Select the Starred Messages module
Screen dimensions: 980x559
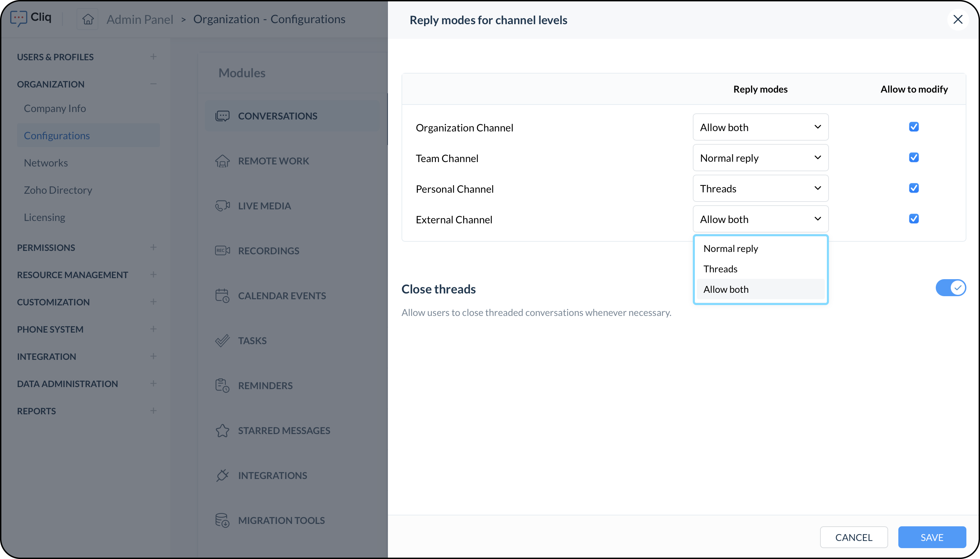(292, 430)
